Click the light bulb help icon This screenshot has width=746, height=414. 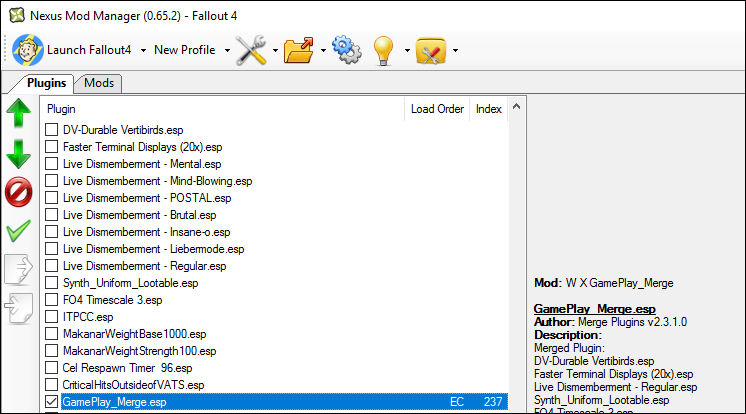click(383, 50)
